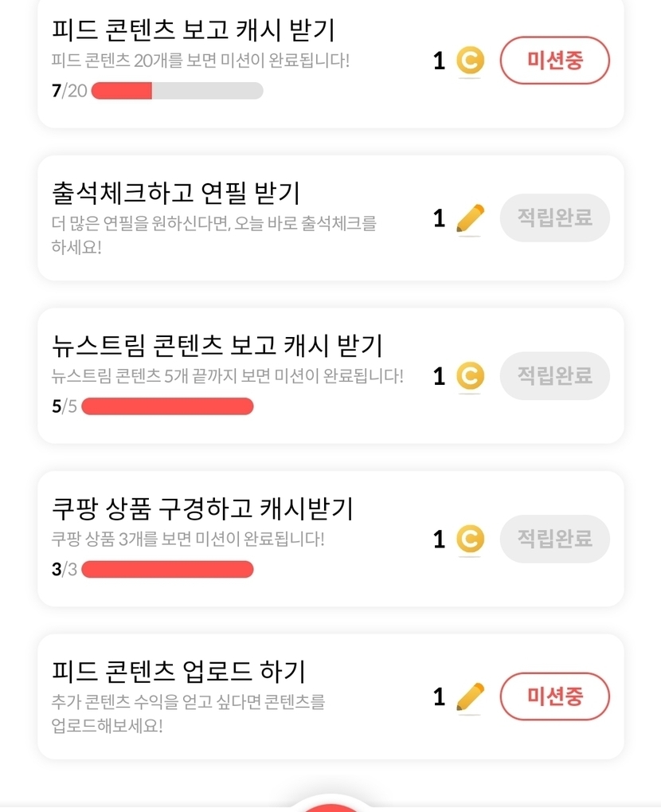Click pencil icon in 피드 콘텐츠 업로드 하기

pyautogui.click(x=470, y=696)
